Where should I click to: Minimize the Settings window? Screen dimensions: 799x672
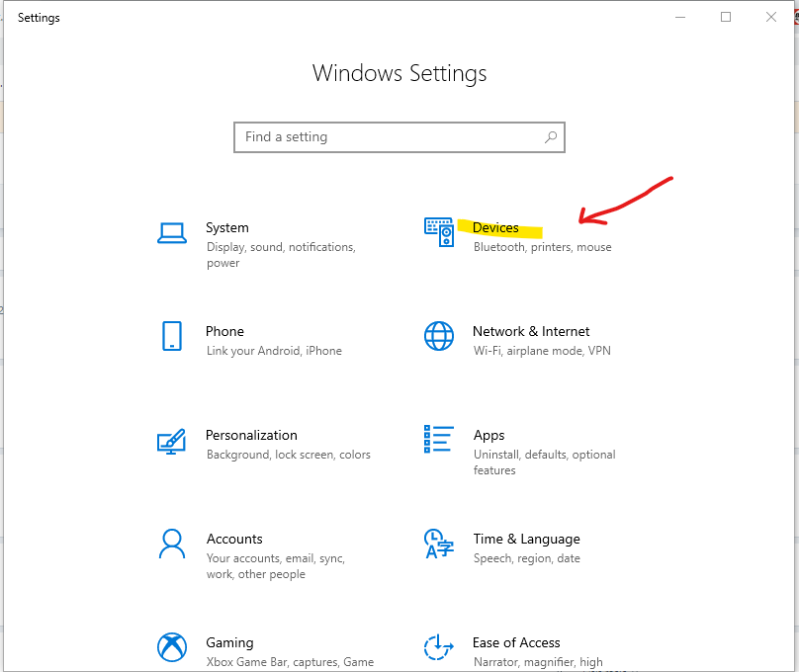[x=680, y=18]
